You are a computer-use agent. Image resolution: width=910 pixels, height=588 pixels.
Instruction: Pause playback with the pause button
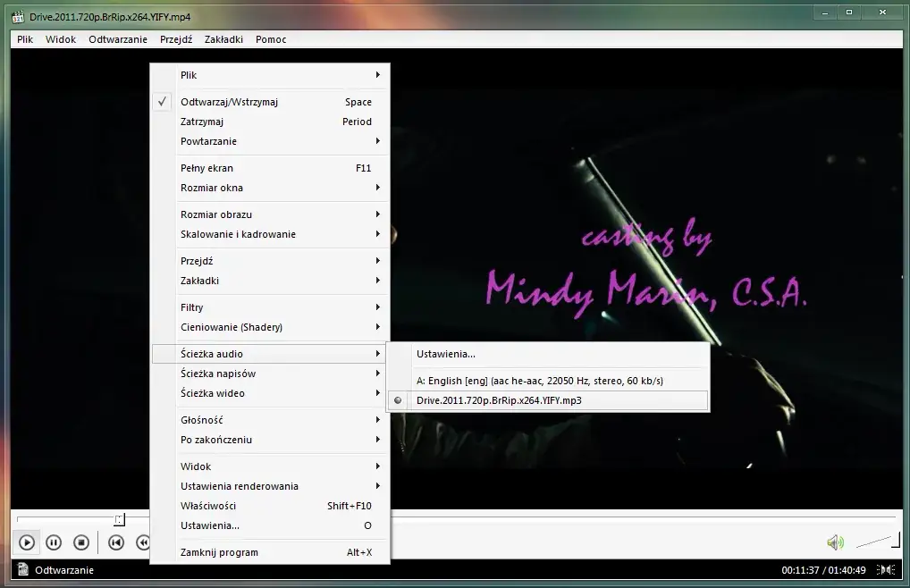tap(54, 542)
